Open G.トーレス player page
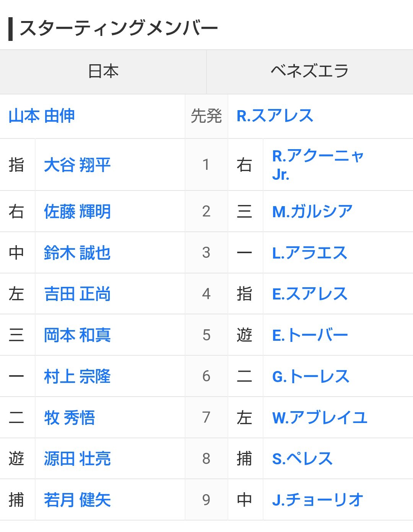Image resolution: width=413 pixels, height=532 pixels. [311, 377]
